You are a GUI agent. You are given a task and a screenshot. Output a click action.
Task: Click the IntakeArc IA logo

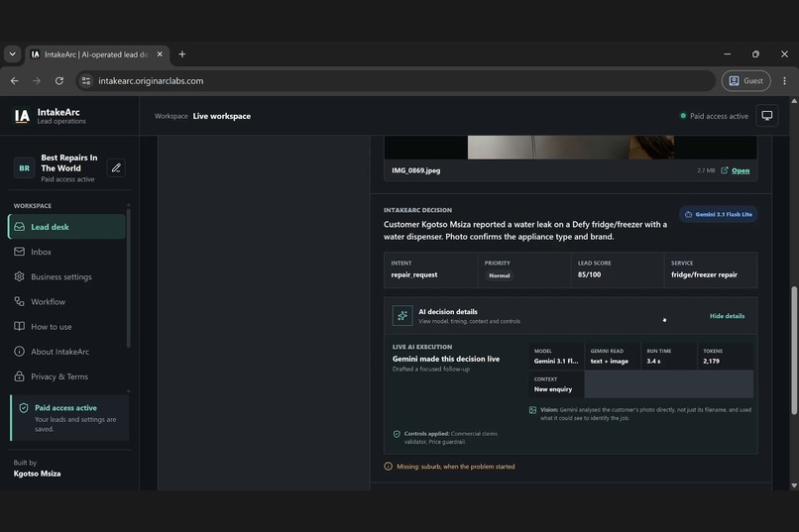[x=22, y=116]
